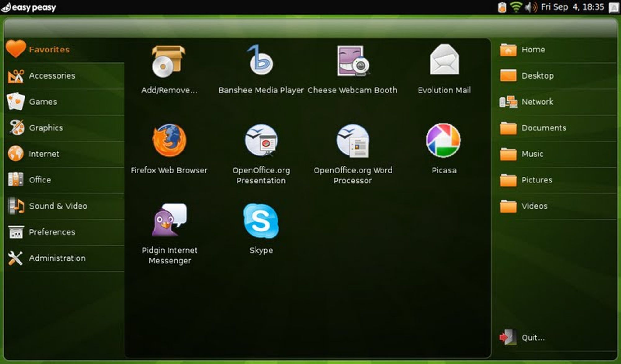The height and width of the screenshot is (364, 621).
Task: Open the wireless network indicator
Action: (516, 7)
